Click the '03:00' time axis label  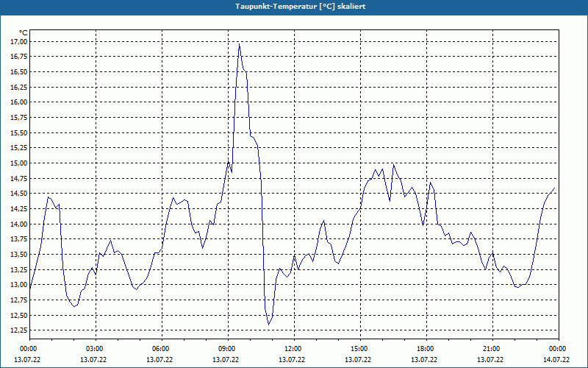96,349
